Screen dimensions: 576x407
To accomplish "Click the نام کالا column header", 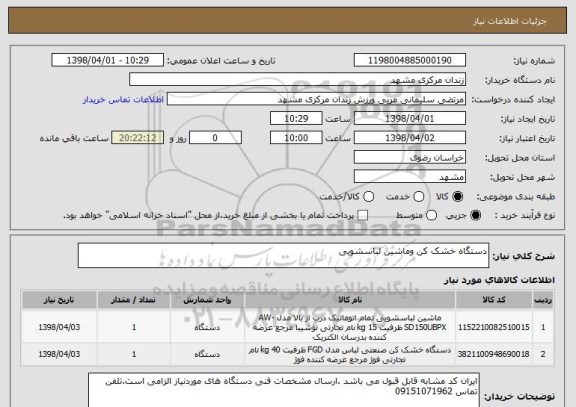I will coord(350,300).
